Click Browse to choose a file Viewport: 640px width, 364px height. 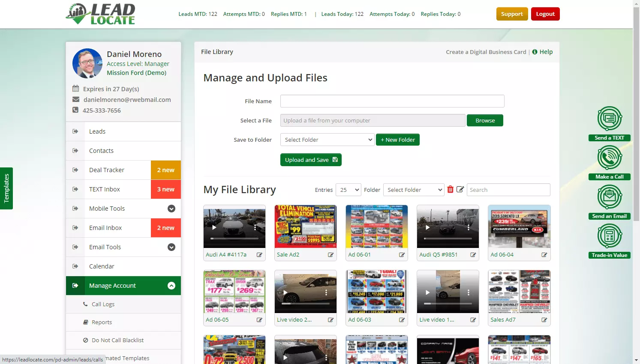click(x=485, y=120)
